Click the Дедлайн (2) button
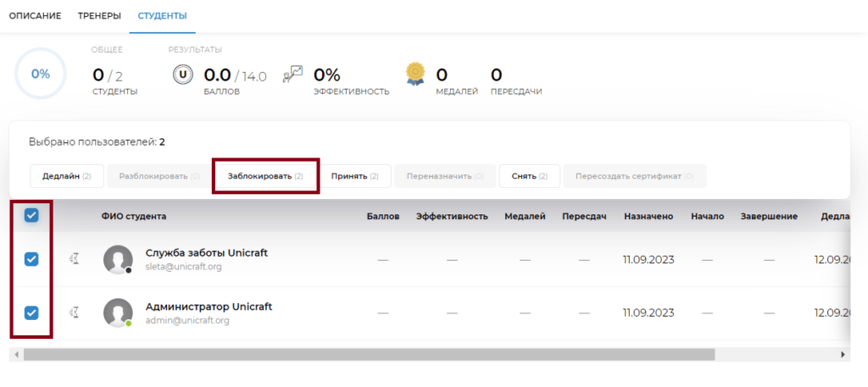868x387 pixels. pyautogui.click(x=67, y=176)
